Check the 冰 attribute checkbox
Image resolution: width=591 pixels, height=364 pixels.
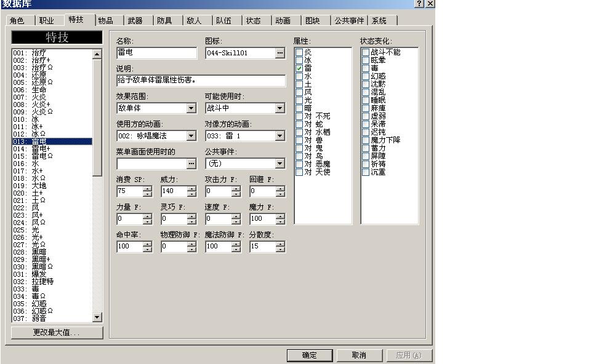(x=299, y=60)
